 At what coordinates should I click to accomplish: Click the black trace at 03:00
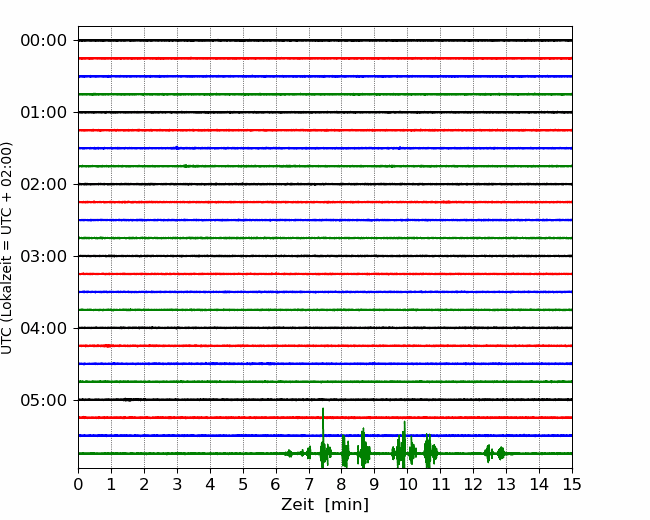(x=325, y=256)
